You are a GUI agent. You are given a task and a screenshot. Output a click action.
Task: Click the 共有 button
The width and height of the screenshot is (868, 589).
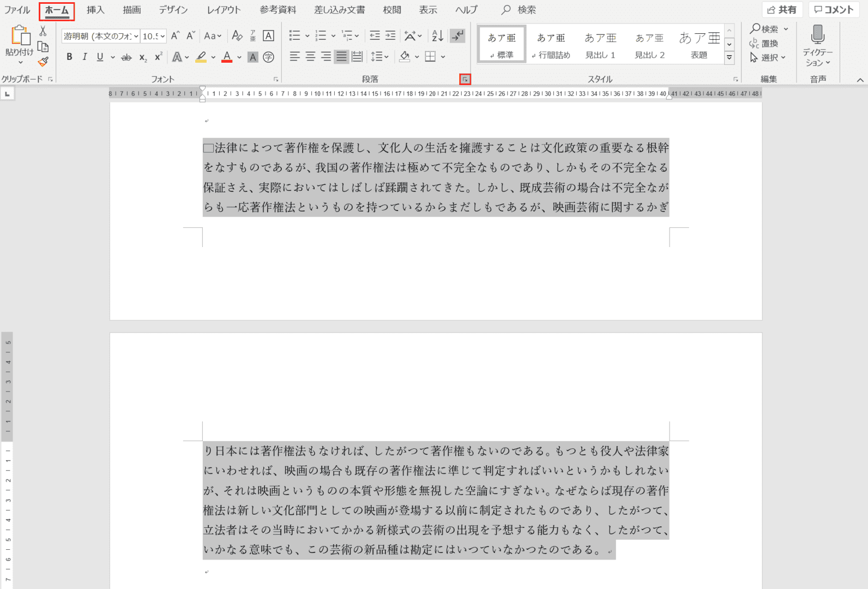point(782,10)
